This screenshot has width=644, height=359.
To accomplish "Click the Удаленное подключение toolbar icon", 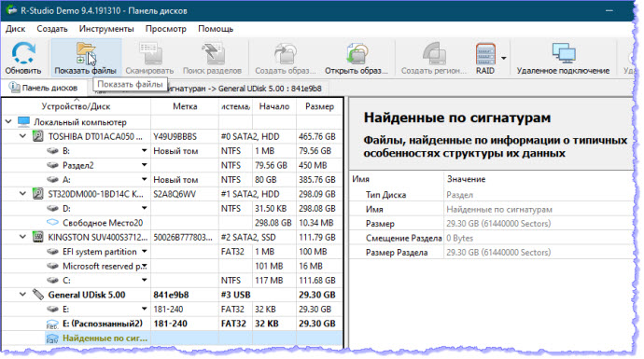I will 563,53.
